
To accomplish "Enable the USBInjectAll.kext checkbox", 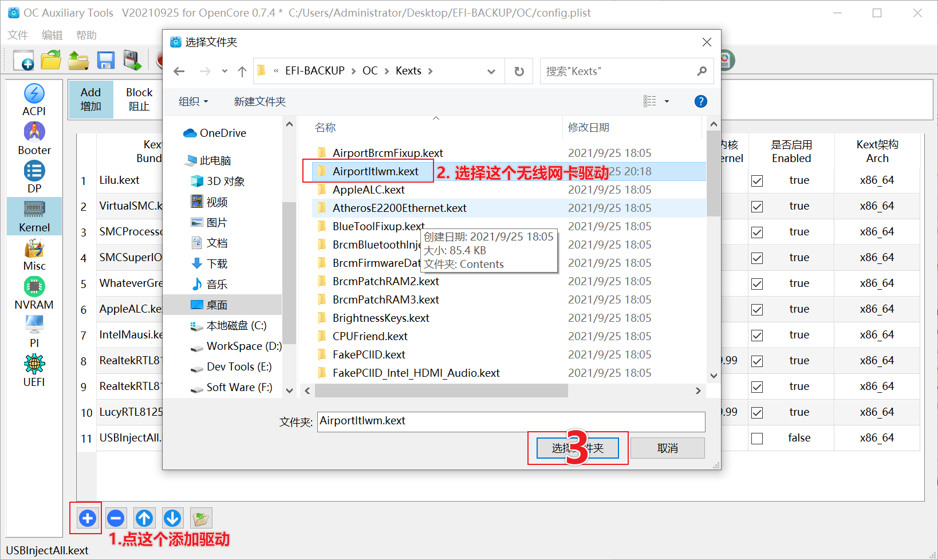I will click(757, 439).
